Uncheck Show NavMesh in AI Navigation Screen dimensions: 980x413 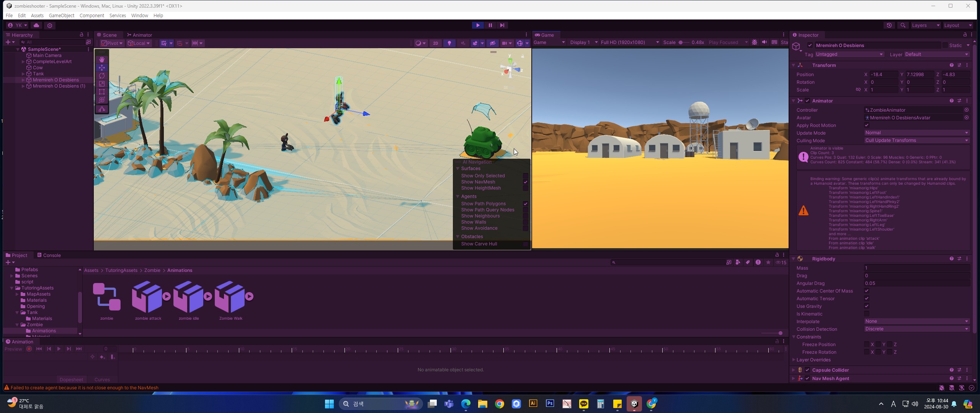point(525,182)
